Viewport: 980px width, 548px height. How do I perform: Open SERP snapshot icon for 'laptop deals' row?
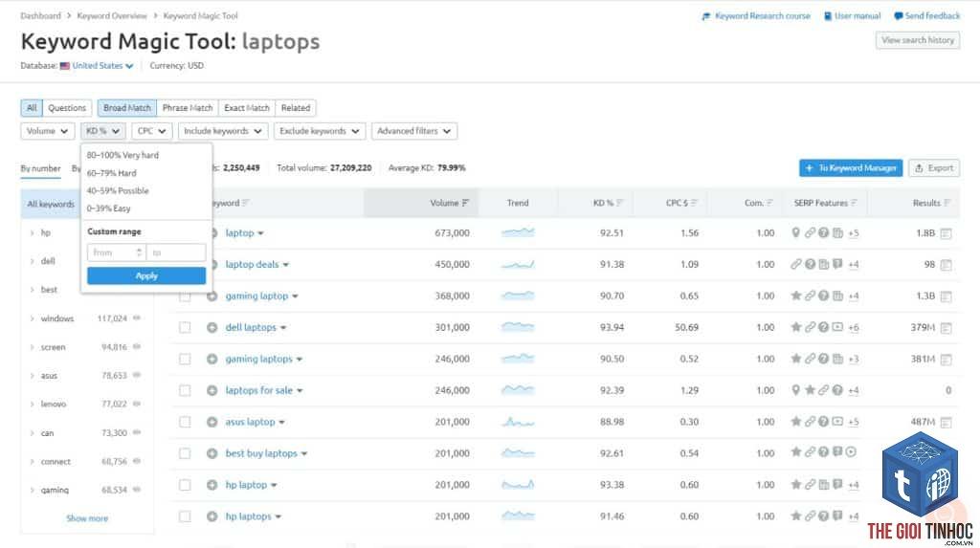coord(947,265)
